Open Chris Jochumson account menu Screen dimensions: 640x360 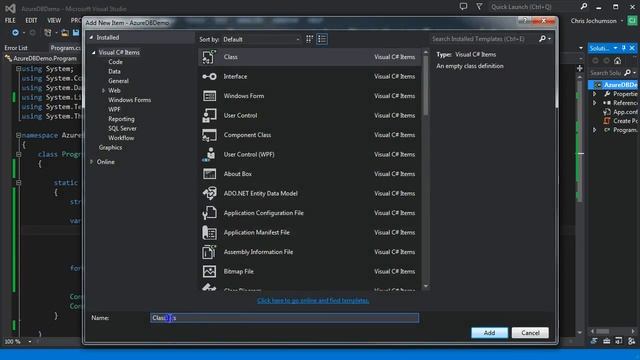597,21
